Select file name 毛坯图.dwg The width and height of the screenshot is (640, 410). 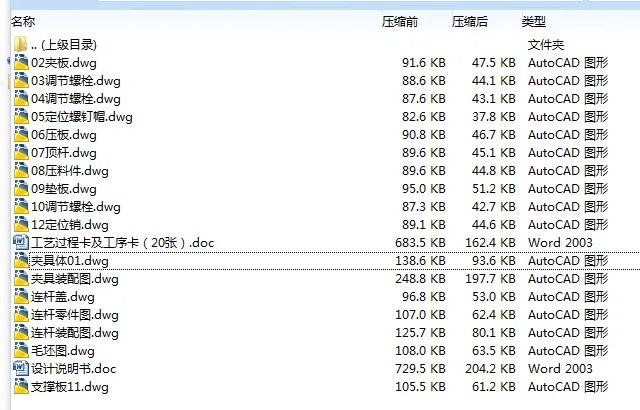point(63,350)
